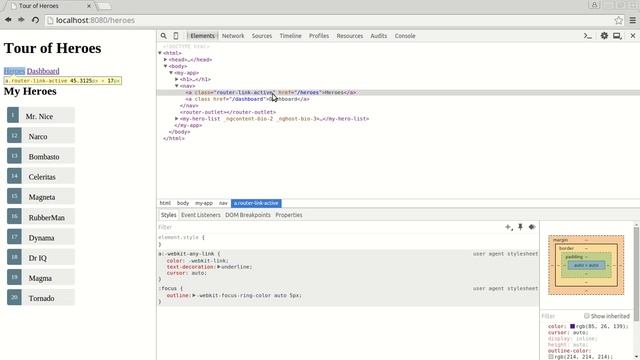Expand the outline property shorthand
The image size is (640, 360).
tap(194, 295)
